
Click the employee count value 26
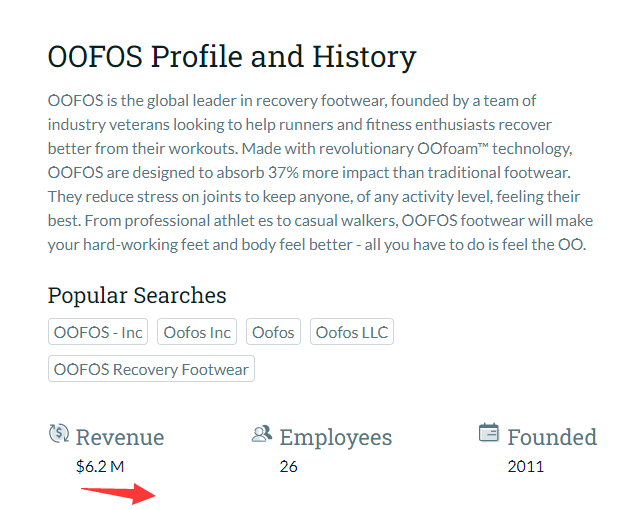tap(288, 465)
